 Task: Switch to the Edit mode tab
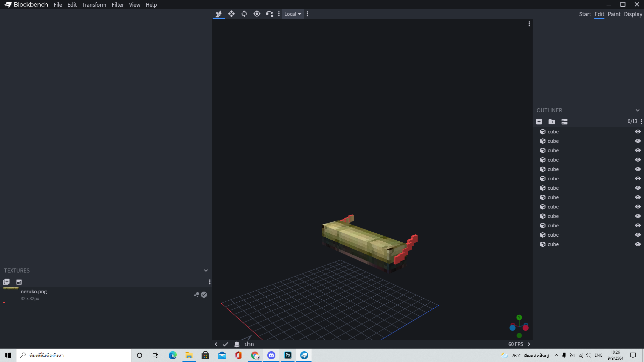[599, 14]
